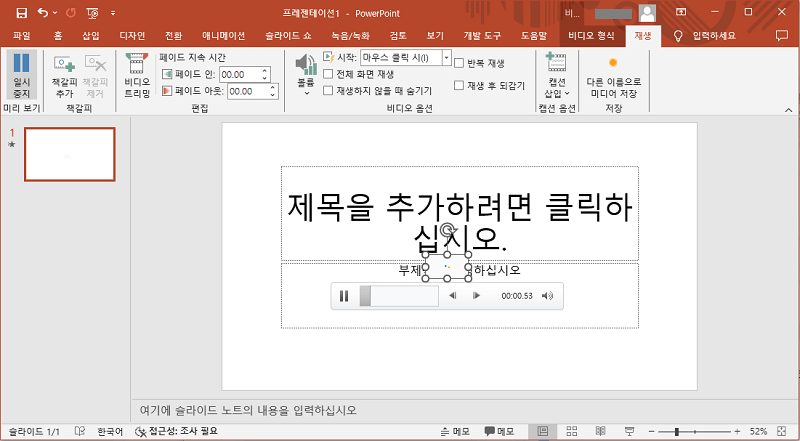Screen dimensions: 800x441
Task: Zoom out with the minus button
Action: coord(652,432)
